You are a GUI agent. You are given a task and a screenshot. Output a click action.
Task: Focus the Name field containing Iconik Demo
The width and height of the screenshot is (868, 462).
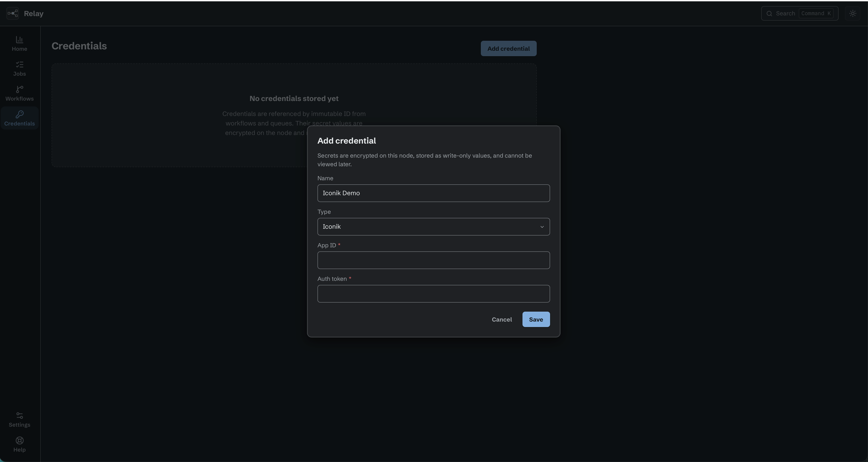click(x=434, y=193)
